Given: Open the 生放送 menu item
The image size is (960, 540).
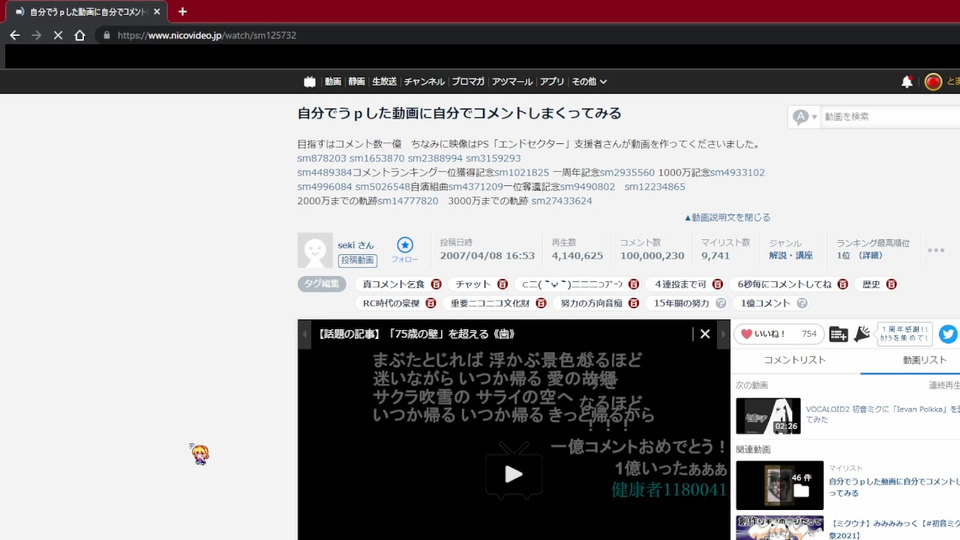Looking at the screenshot, I should [x=384, y=81].
